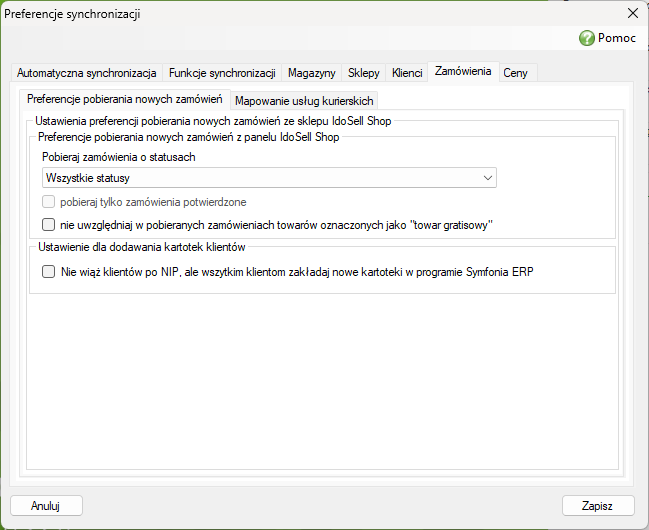Screen dimensions: 649x530
Task: Open the Mapowanie usług kurierskich sub-tab
Action: (304, 101)
